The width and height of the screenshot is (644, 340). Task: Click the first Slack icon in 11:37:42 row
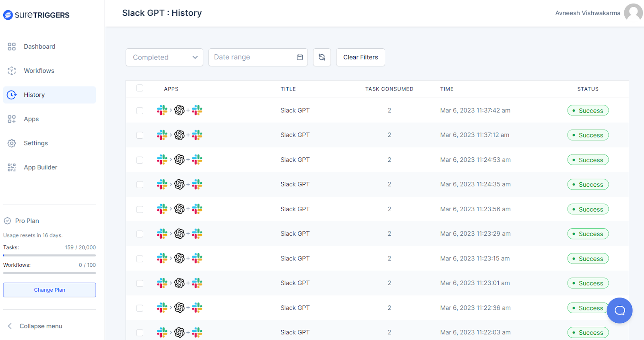[162, 110]
